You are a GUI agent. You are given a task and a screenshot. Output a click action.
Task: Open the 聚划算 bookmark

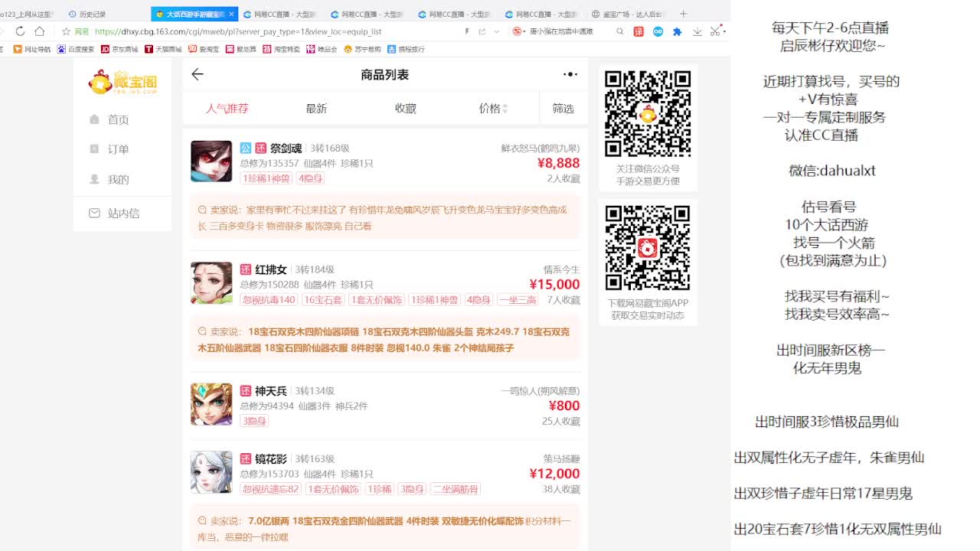(241, 49)
